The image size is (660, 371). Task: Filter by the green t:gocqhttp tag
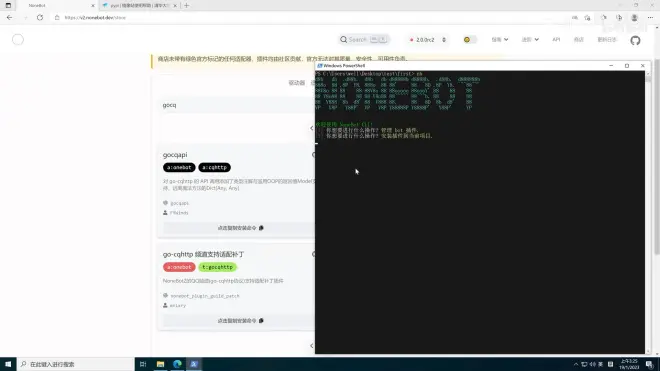pos(217,267)
